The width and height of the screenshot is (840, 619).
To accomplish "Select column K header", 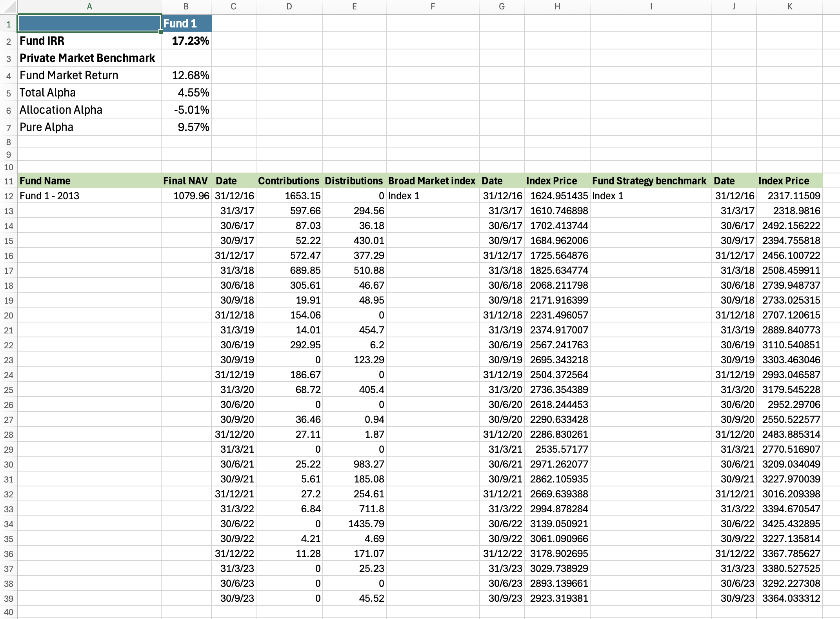I will click(x=789, y=6).
